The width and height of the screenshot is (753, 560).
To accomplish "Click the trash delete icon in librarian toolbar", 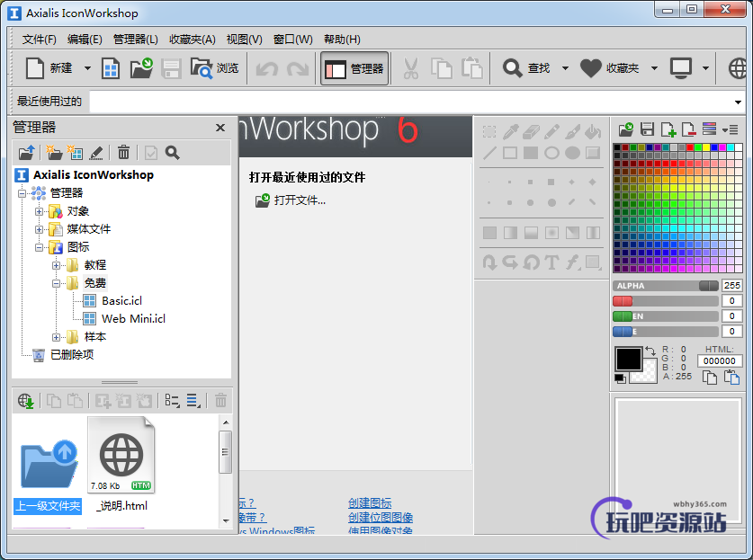I will point(123,153).
